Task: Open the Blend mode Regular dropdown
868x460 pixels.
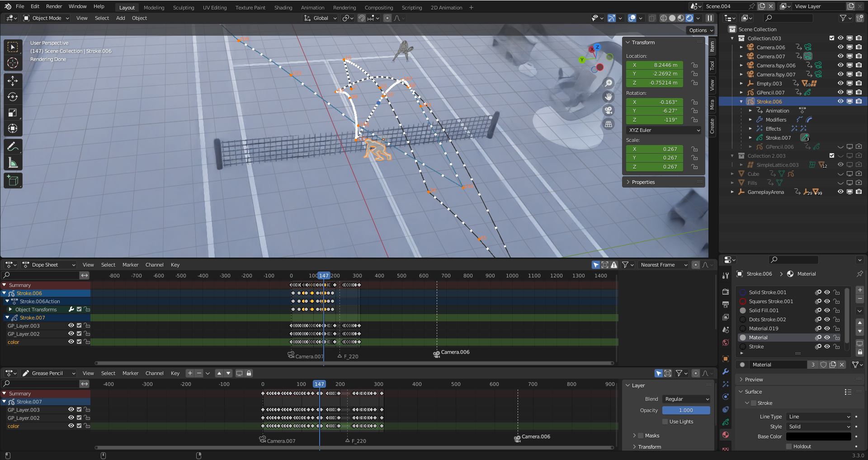Action: pos(686,399)
